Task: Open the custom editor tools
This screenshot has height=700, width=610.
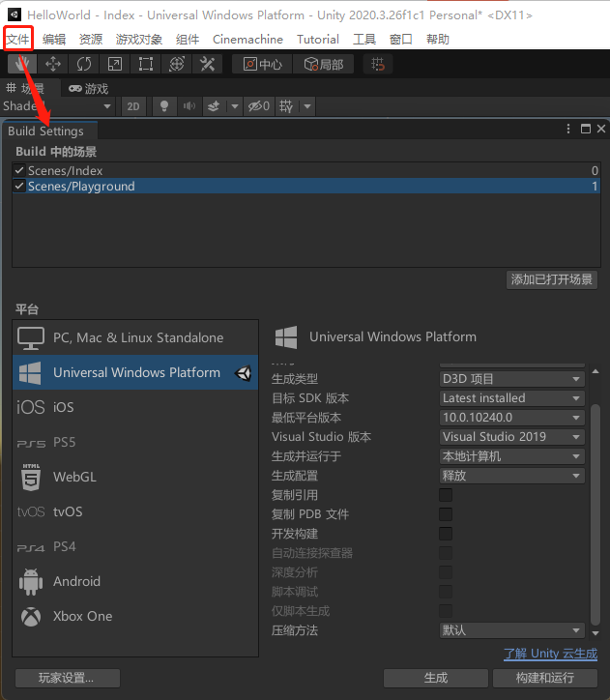Action: click(x=208, y=64)
